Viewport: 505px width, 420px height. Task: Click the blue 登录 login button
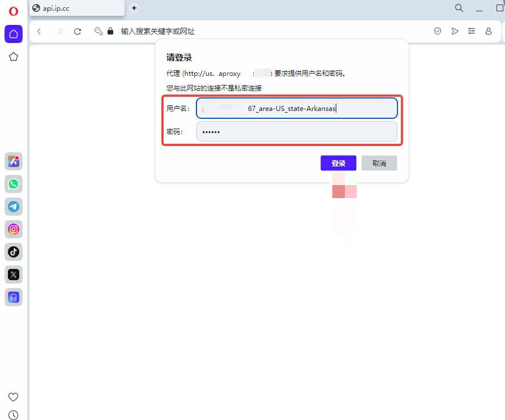[339, 163]
